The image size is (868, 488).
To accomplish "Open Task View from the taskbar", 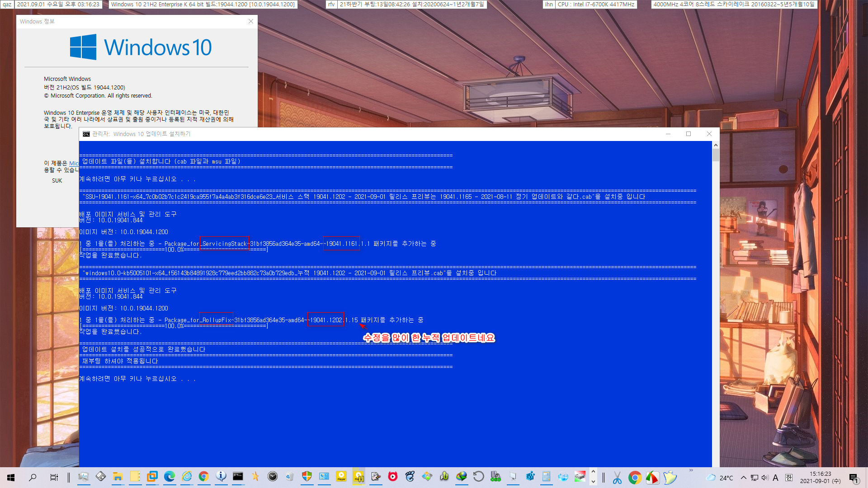I will [x=54, y=477].
